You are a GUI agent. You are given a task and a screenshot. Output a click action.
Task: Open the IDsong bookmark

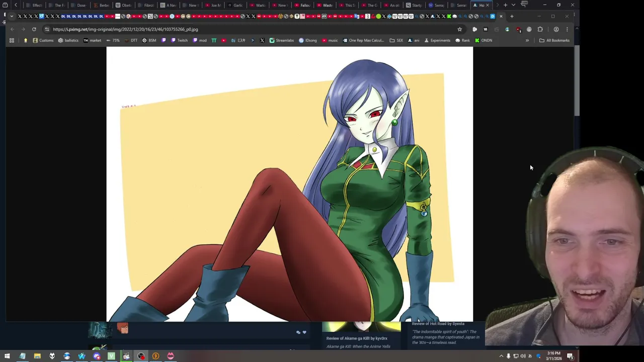pos(308,40)
